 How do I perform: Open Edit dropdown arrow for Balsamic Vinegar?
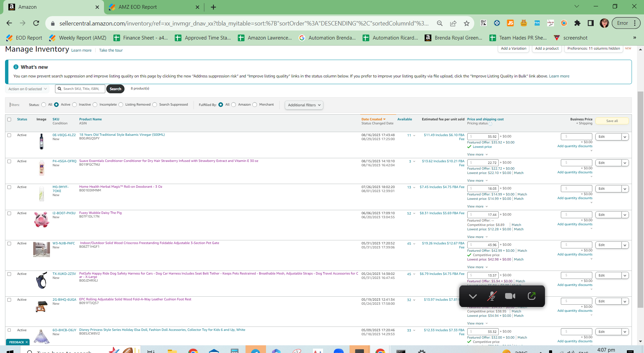click(625, 137)
